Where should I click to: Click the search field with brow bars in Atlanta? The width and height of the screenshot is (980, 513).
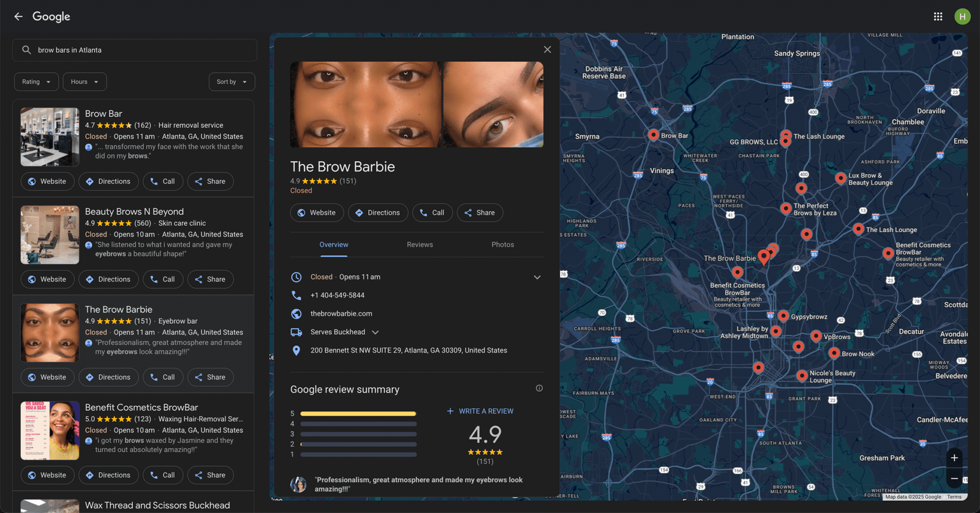coord(135,50)
